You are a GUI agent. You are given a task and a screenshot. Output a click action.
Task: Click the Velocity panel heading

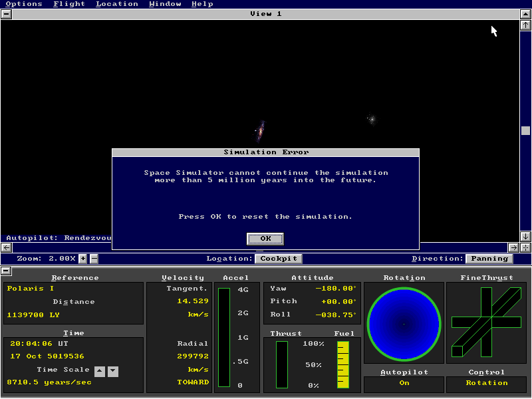tap(183, 278)
